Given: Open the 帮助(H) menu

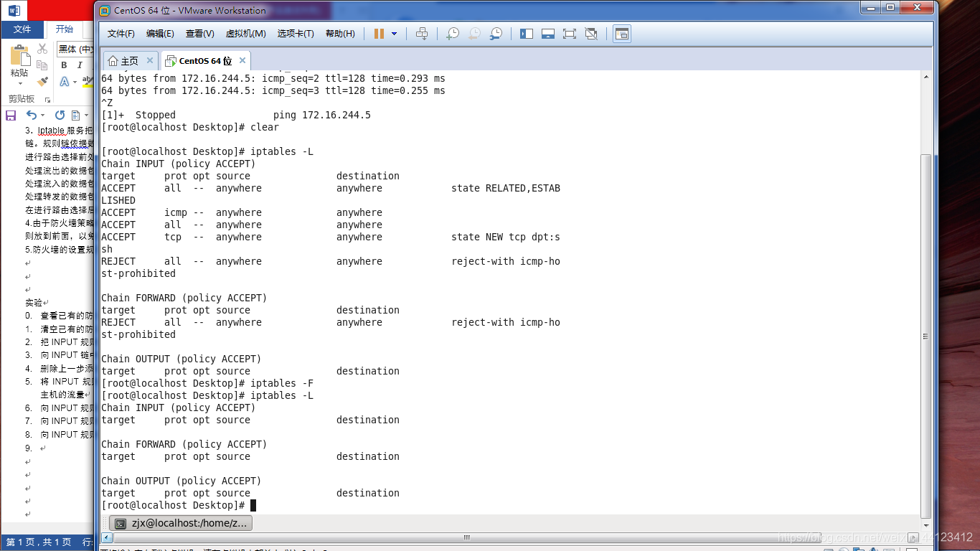Looking at the screenshot, I should pos(340,34).
